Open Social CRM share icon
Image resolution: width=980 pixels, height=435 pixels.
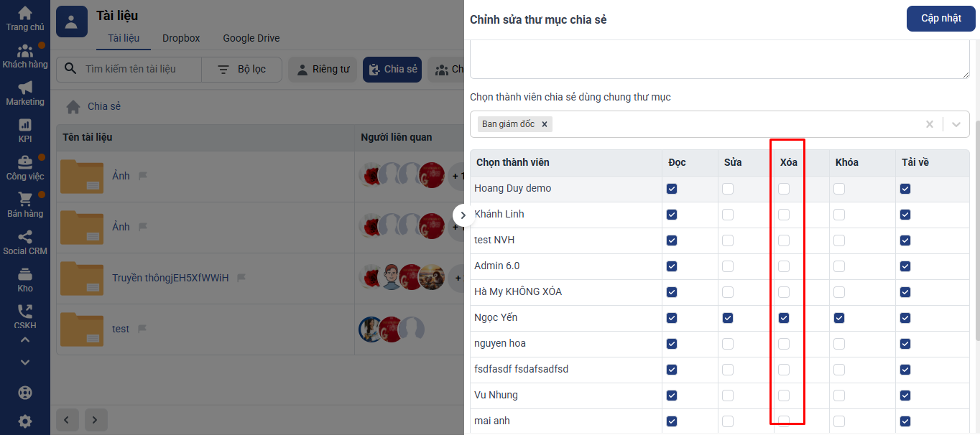(24, 237)
